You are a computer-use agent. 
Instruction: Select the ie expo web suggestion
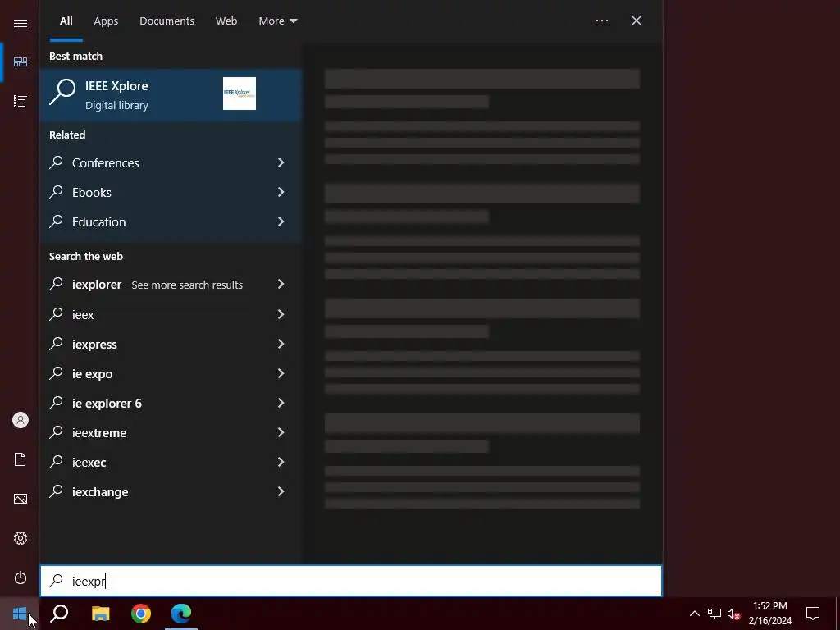[171, 373]
